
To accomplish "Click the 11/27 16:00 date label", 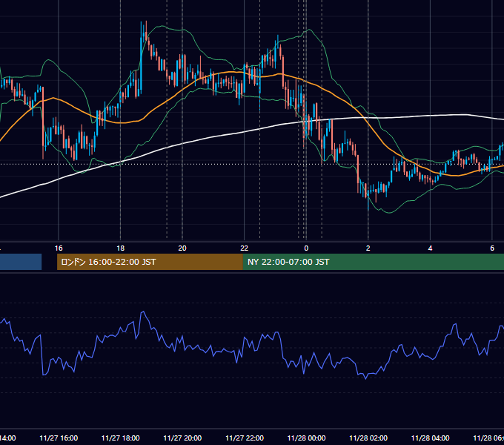I will (59, 438).
